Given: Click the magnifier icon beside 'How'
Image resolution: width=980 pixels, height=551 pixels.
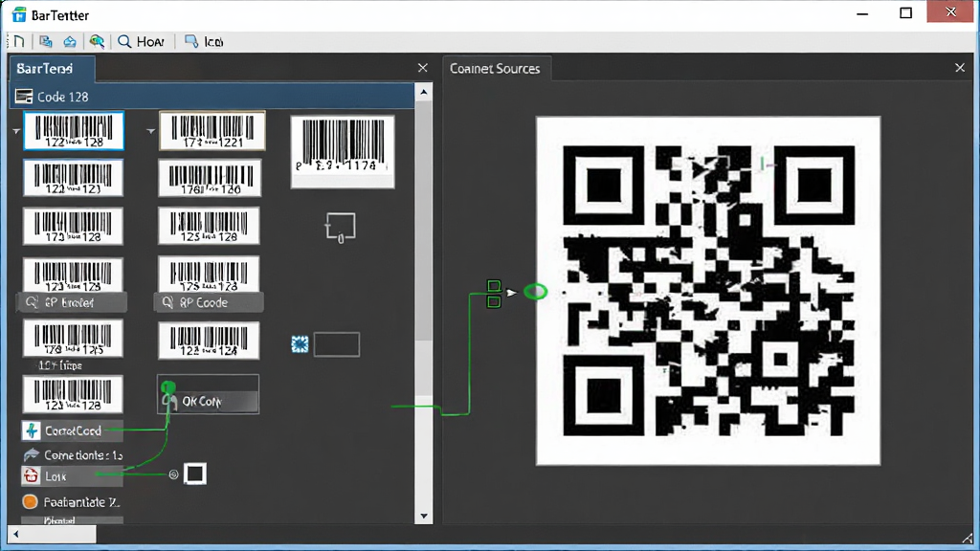Looking at the screenshot, I should (124, 41).
